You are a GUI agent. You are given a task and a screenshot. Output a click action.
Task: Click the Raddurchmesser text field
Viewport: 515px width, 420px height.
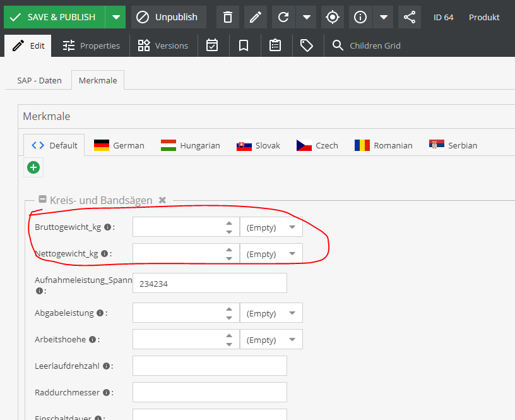[210, 392]
